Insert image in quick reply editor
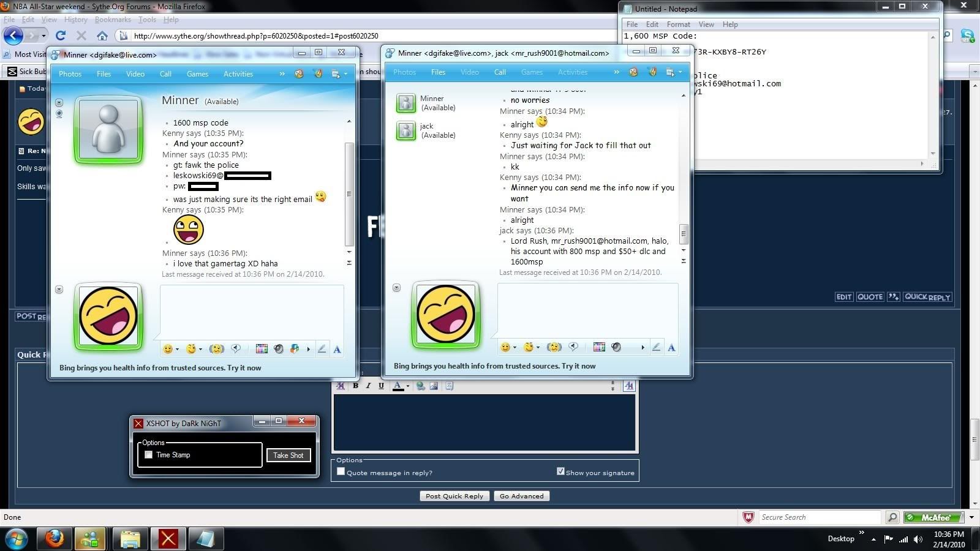980x551 pixels. click(x=434, y=386)
